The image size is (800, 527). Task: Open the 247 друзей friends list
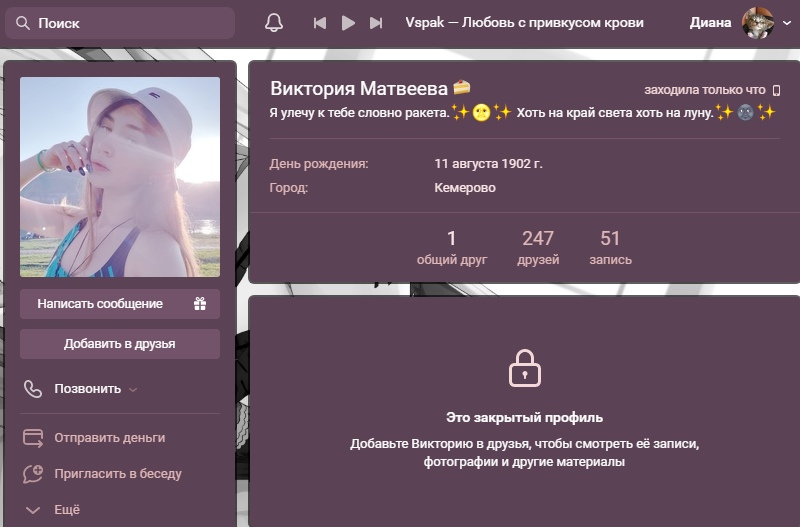(538, 247)
